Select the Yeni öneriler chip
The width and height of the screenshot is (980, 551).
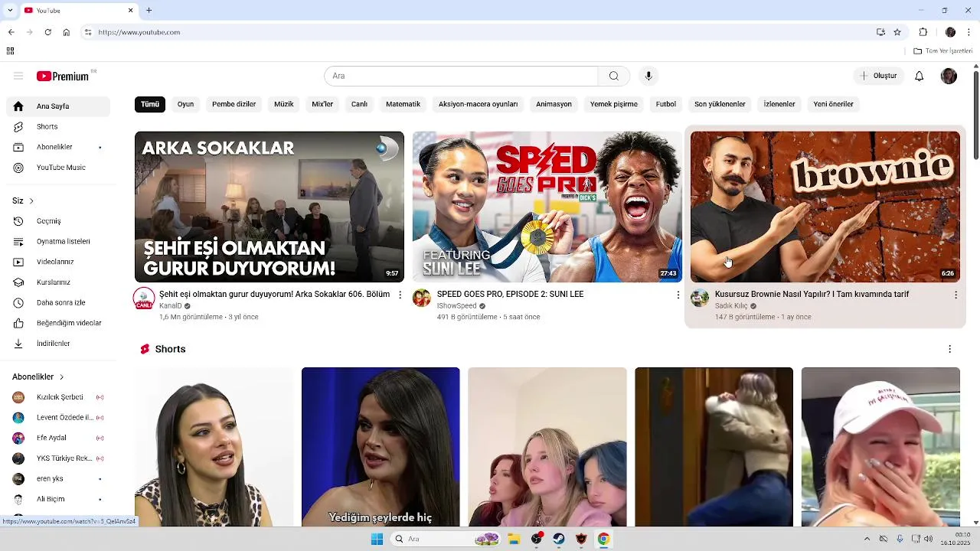tap(833, 104)
